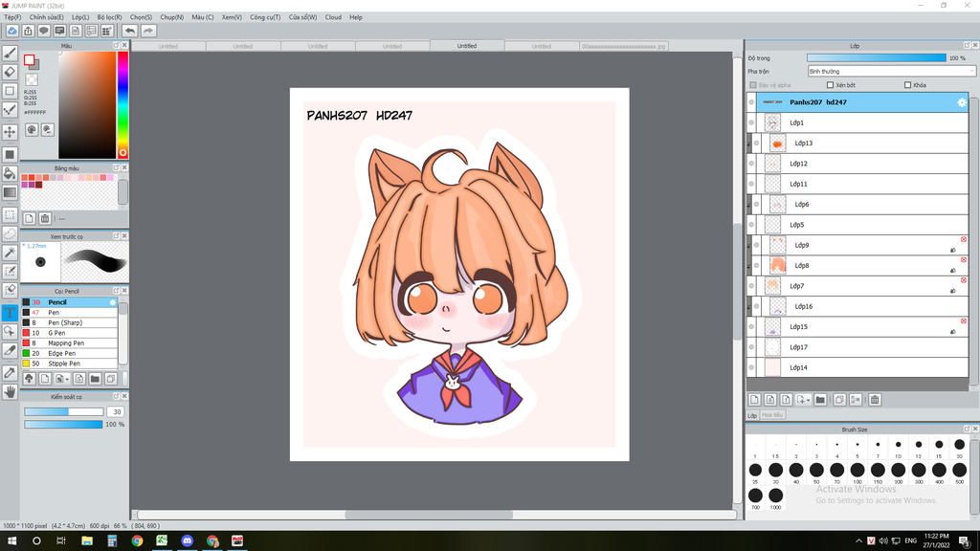Click the add brush cloud download icon
Image resolution: width=980 pixels, height=551 pixels.
point(29,379)
